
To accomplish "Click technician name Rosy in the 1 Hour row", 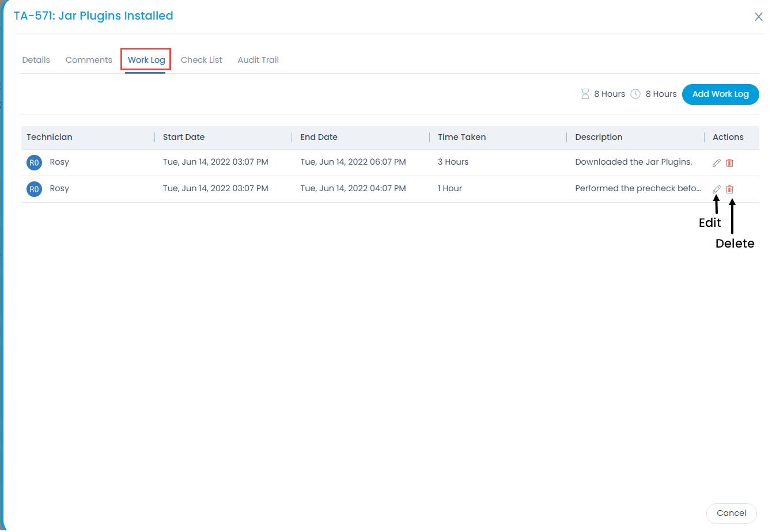I will 59,189.
